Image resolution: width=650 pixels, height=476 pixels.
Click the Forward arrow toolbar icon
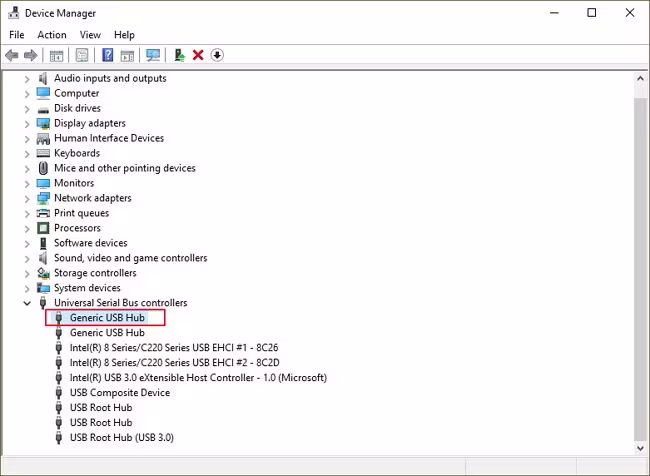(31, 55)
